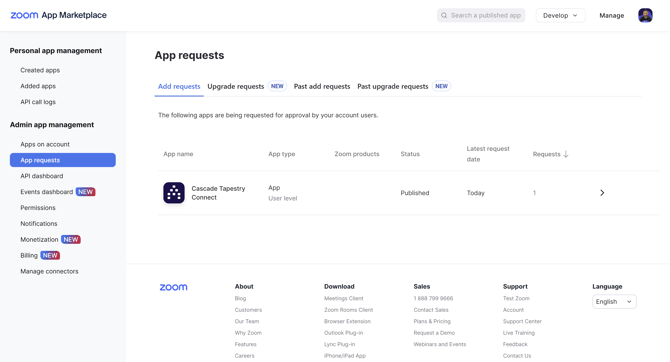Search a published app field
The height and width of the screenshot is (362, 670).
point(481,15)
